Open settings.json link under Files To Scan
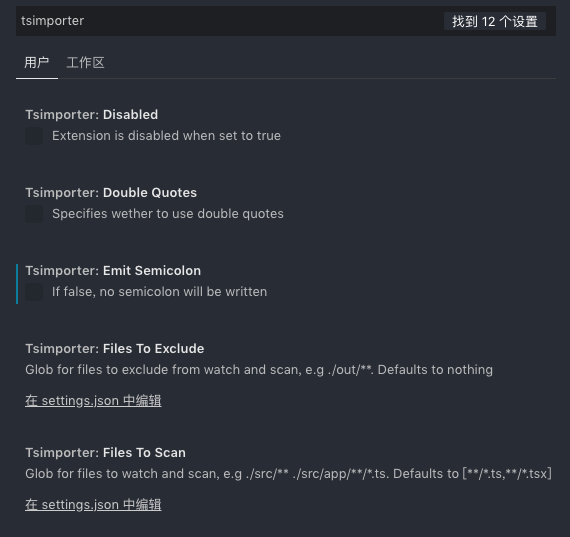 93,505
